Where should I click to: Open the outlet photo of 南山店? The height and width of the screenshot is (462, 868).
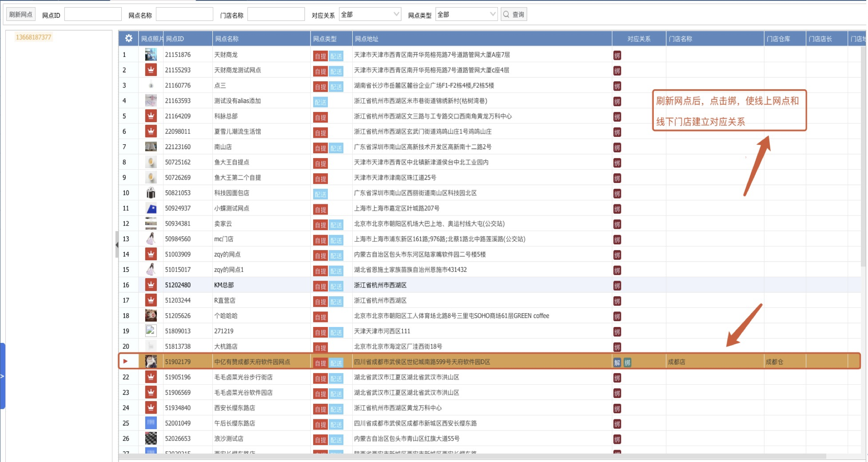coord(151,147)
